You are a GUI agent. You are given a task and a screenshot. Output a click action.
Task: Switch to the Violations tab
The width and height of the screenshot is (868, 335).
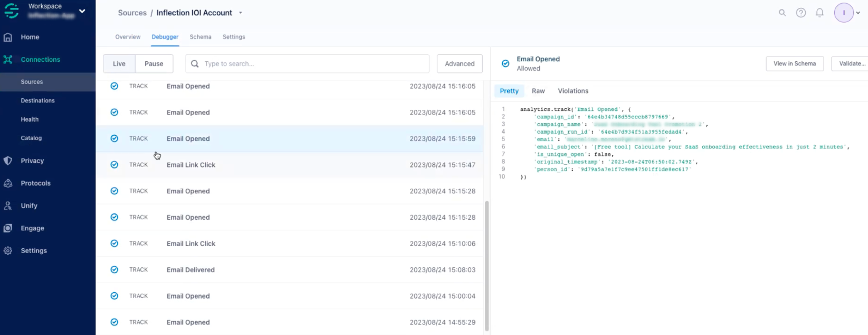(573, 91)
